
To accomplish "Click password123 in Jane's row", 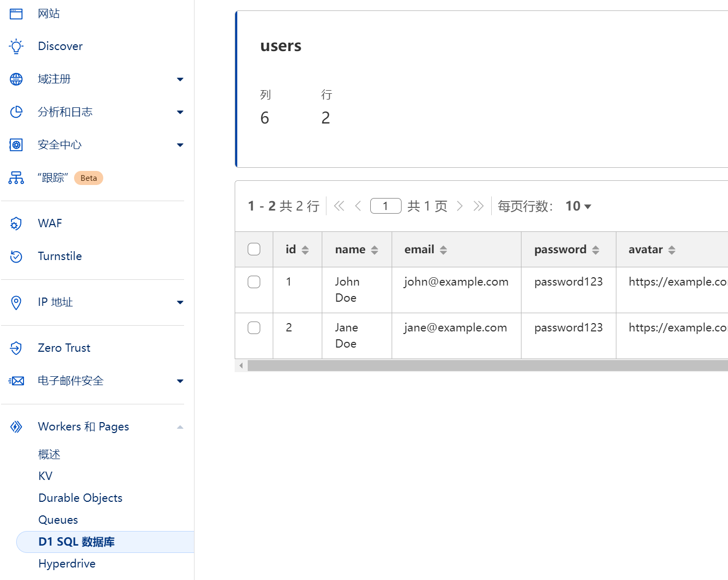I will (x=568, y=328).
